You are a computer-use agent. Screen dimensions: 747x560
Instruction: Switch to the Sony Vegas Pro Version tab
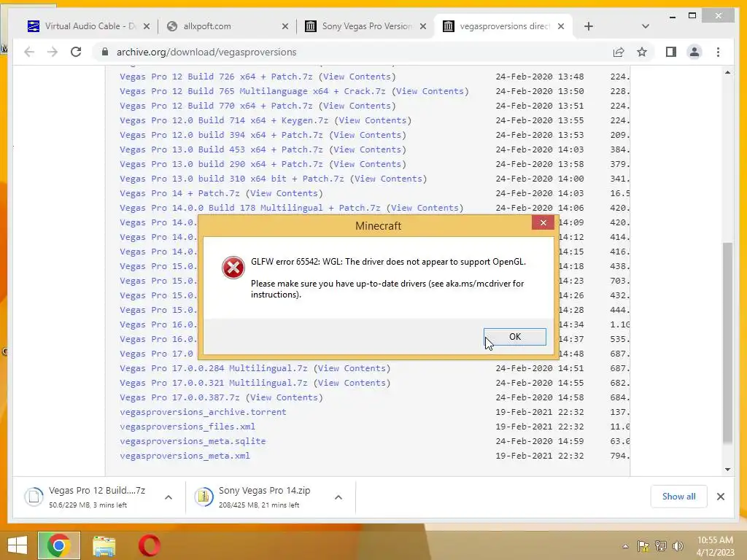pos(367,26)
